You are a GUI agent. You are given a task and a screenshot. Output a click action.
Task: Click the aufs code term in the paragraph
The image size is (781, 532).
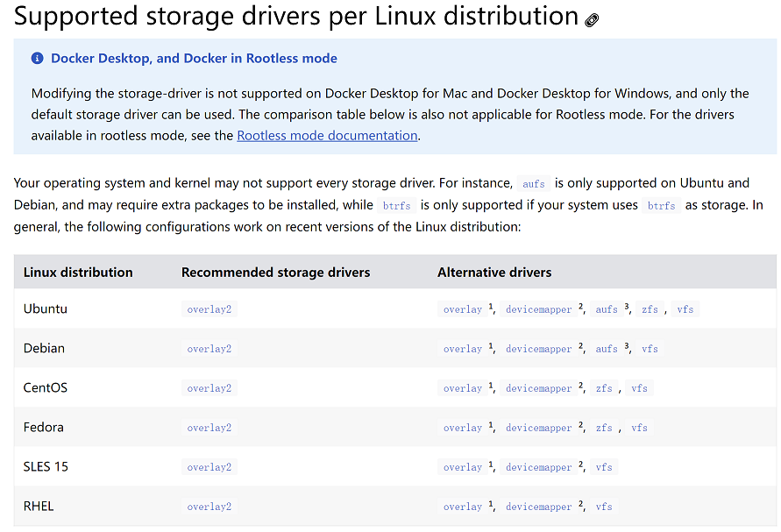[x=533, y=184]
